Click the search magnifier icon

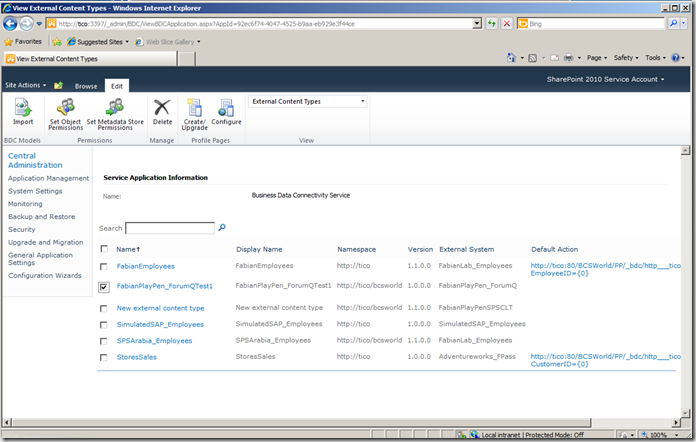222,228
